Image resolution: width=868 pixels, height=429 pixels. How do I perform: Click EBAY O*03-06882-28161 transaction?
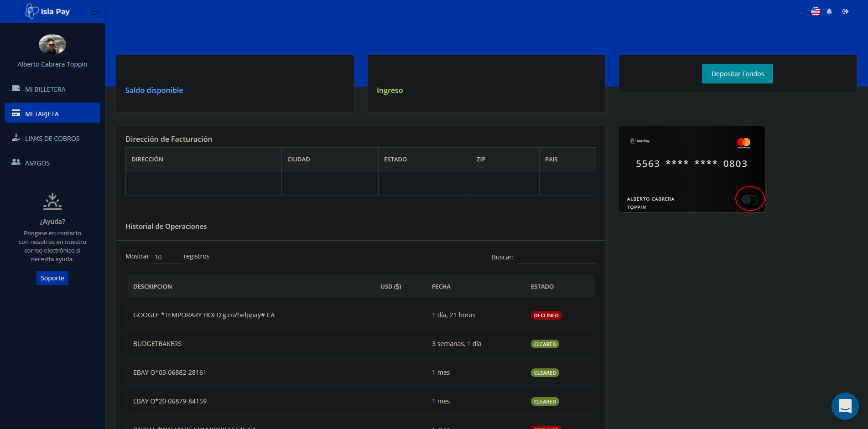(x=170, y=372)
